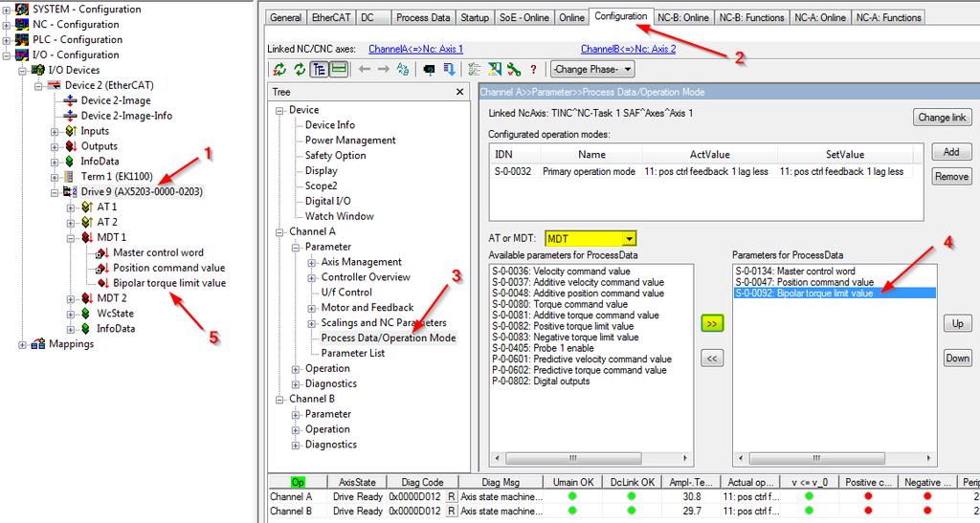Switch to the Online tab
The height and width of the screenshot is (523, 980).
coord(572,17)
